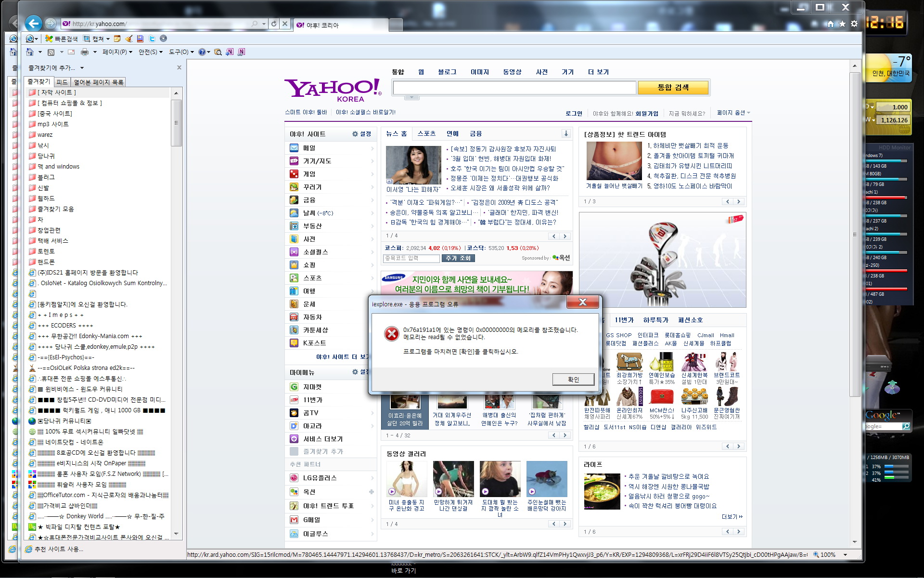The image size is (924, 578).
Task: Click the 로그인 link on Yahoo page
Action: pos(574,114)
